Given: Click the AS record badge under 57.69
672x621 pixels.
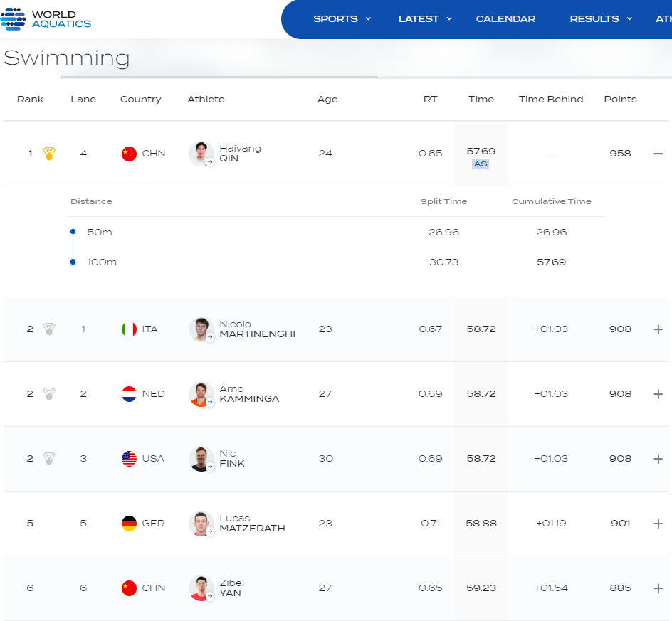Looking at the screenshot, I should click(481, 164).
